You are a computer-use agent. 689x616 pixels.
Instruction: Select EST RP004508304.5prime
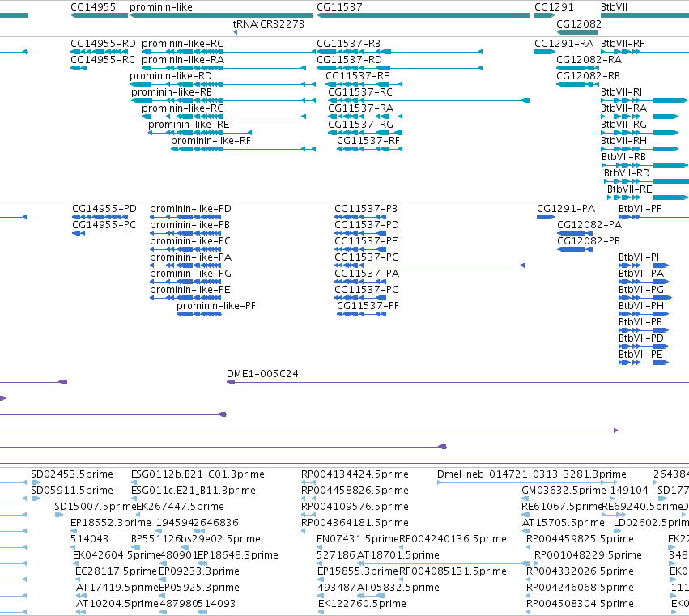click(580, 604)
